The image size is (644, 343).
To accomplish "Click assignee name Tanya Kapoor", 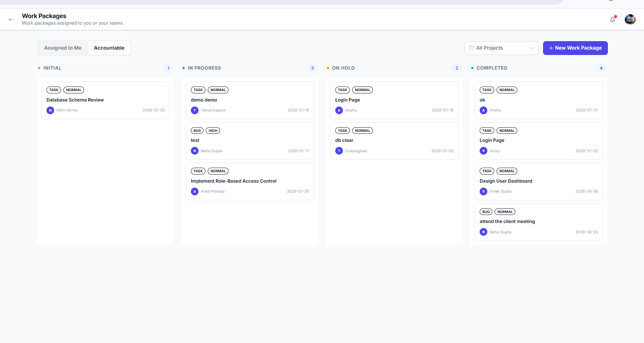I will (213, 110).
